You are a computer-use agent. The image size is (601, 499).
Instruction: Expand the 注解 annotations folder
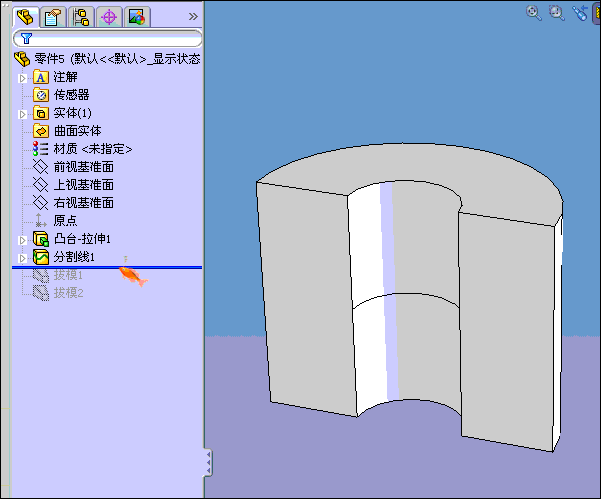(23, 78)
